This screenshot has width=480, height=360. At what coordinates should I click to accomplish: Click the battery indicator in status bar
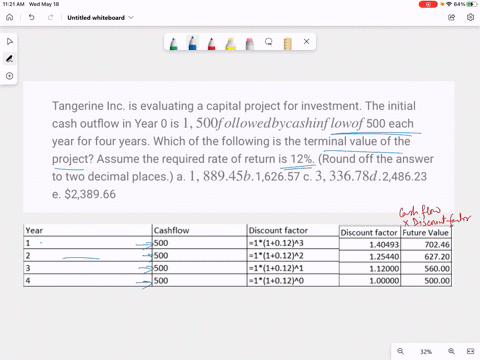[472, 4]
